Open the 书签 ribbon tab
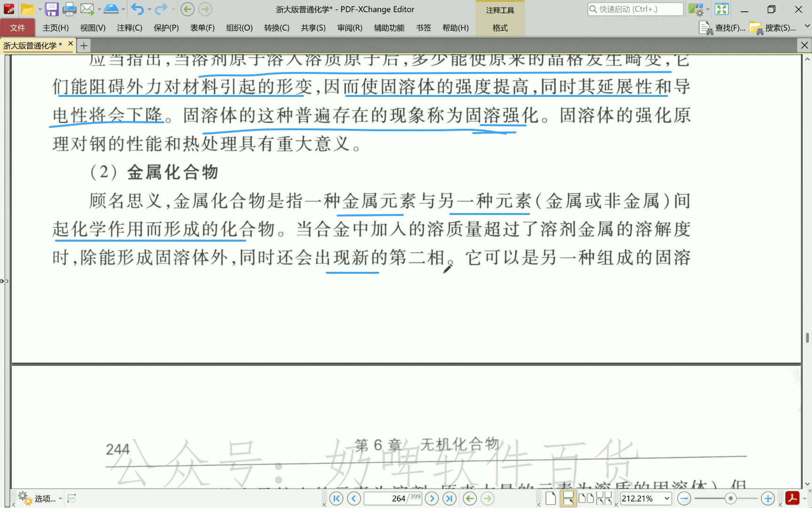The image size is (812, 508). [423, 28]
